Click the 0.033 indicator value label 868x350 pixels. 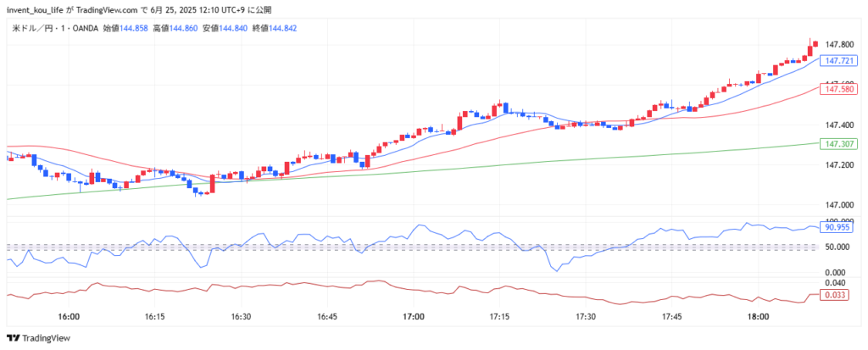click(x=834, y=295)
